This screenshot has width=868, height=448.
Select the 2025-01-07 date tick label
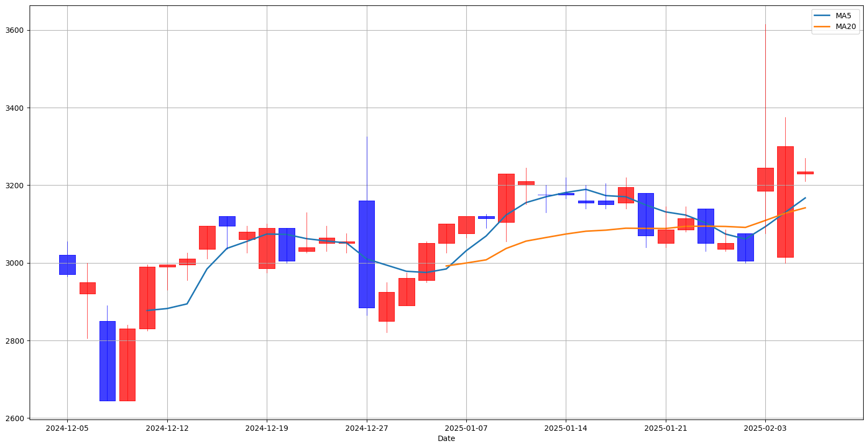coord(466,428)
